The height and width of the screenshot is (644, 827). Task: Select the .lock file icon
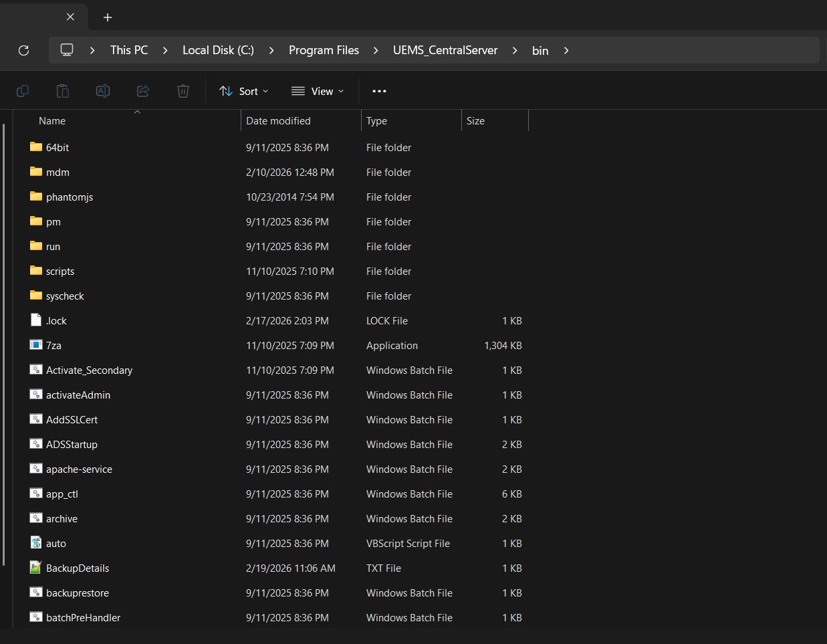point(36,320)
